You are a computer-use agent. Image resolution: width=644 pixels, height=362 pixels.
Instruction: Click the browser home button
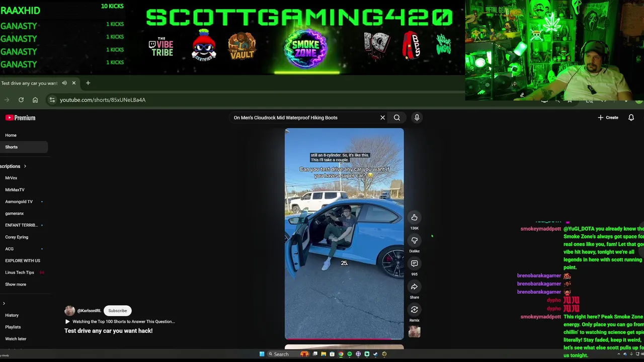tap(35, 100)
